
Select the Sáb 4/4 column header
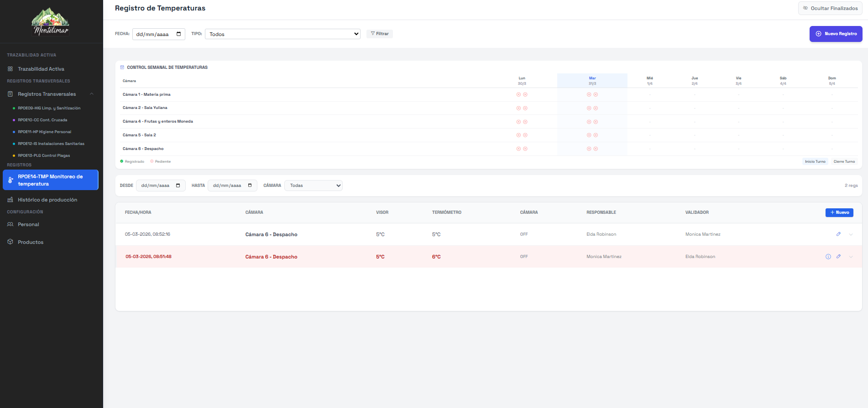click(x=783, y=81)
